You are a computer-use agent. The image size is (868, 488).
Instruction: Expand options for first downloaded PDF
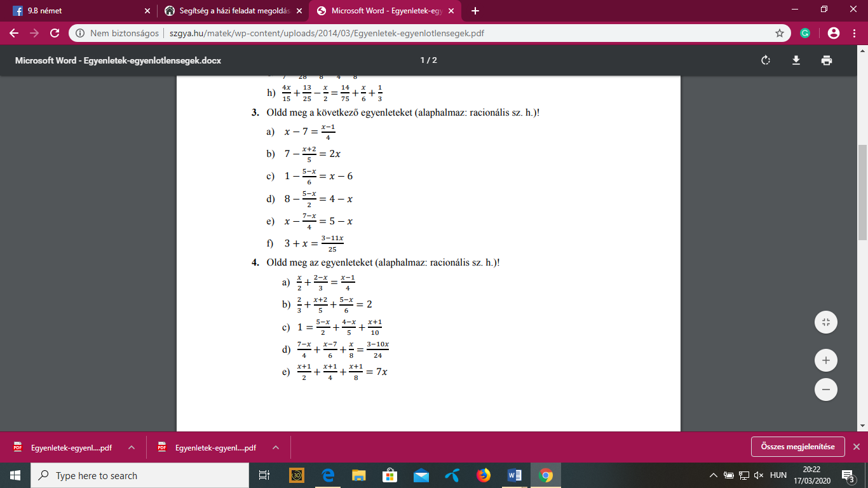click(x=132, y=447)
